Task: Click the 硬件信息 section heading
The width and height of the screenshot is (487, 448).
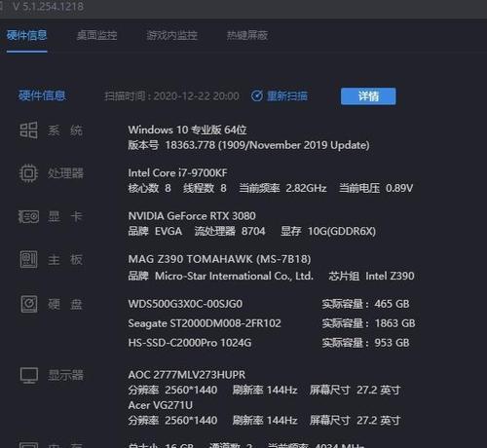Action: click(x=42, y=95)
